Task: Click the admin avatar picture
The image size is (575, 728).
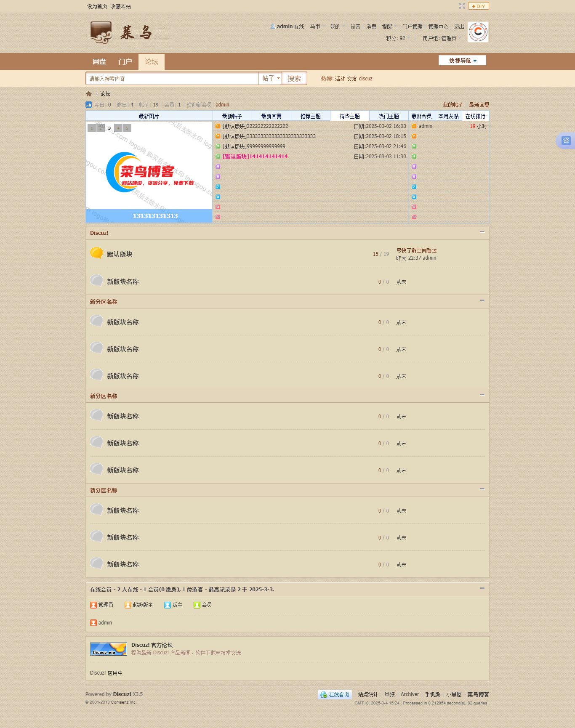Action: pos(478,32)
